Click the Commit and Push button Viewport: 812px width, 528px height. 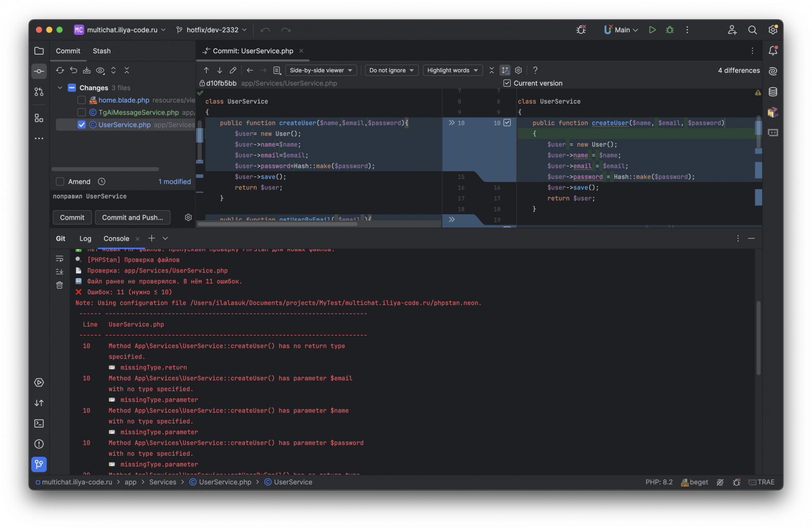pos(132,217)
